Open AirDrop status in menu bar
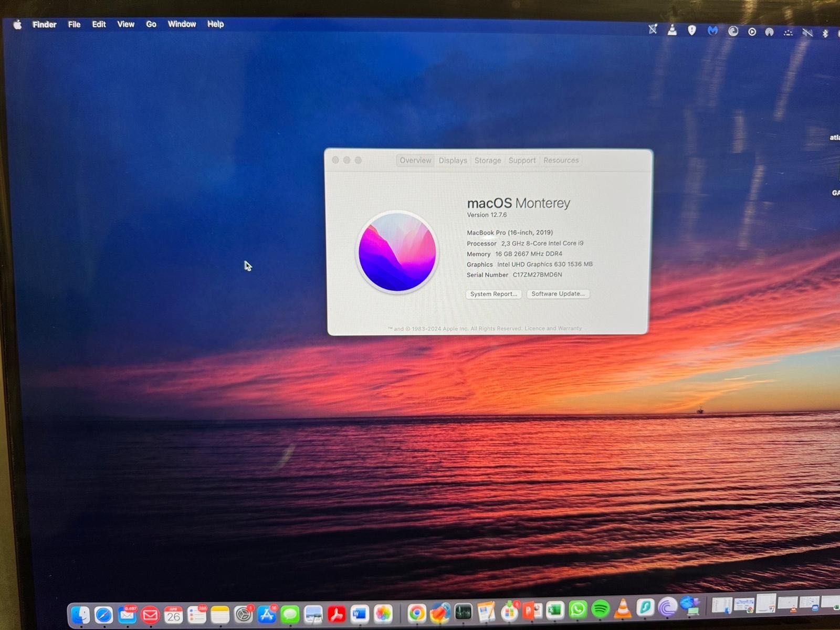 point(769,33)
